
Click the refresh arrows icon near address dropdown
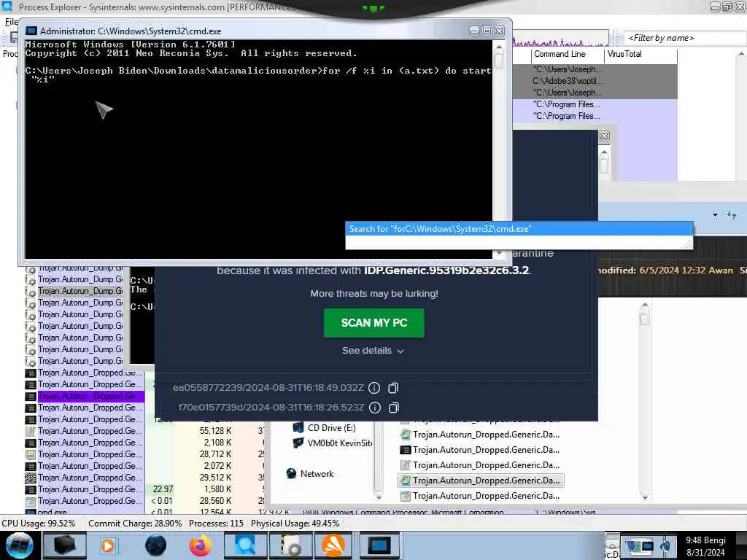pyautogui.click(x=731, y=215)
